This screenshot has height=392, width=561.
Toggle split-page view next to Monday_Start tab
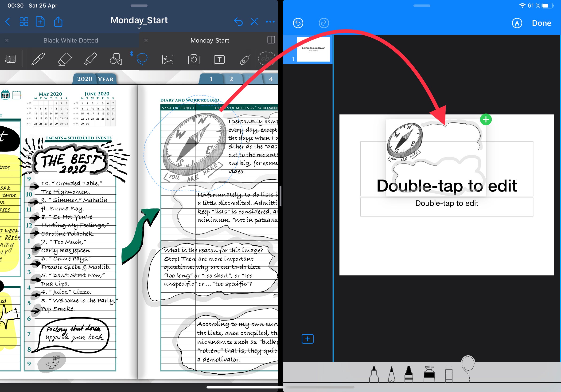tap(270, 40)
